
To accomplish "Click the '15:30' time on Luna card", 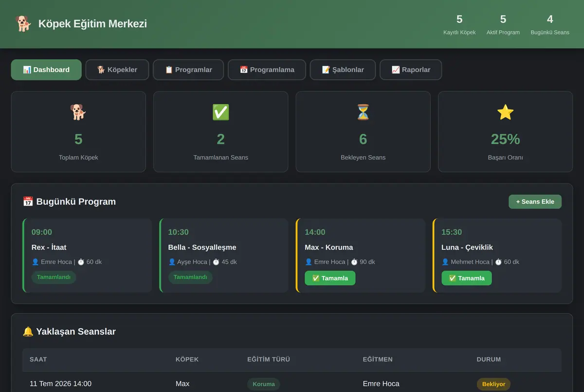I will click(452, 232).
